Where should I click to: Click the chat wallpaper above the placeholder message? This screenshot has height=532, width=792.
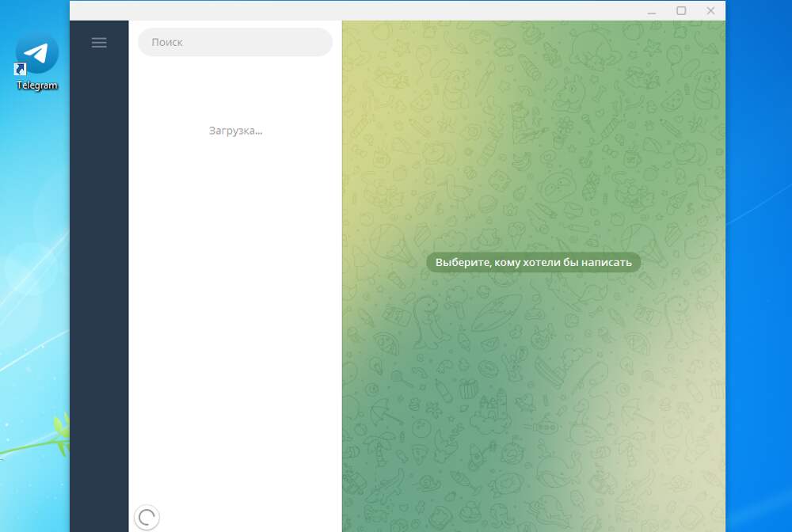coord(533,142)
